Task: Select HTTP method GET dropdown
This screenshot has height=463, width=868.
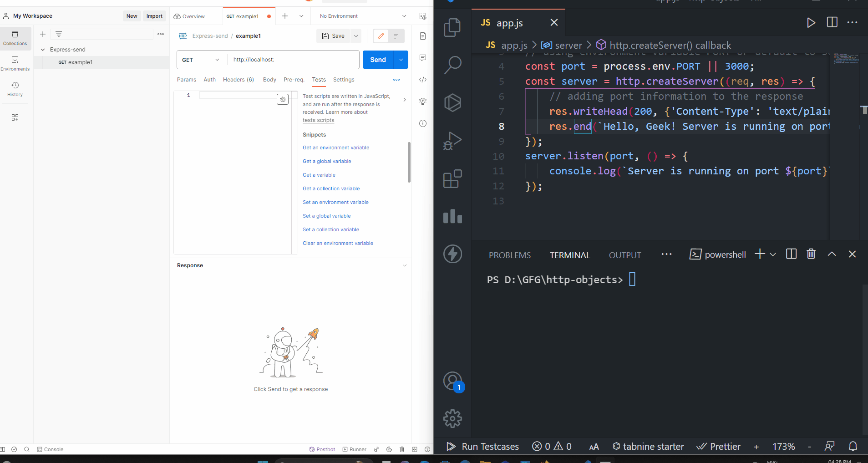Action: [202, 60]
